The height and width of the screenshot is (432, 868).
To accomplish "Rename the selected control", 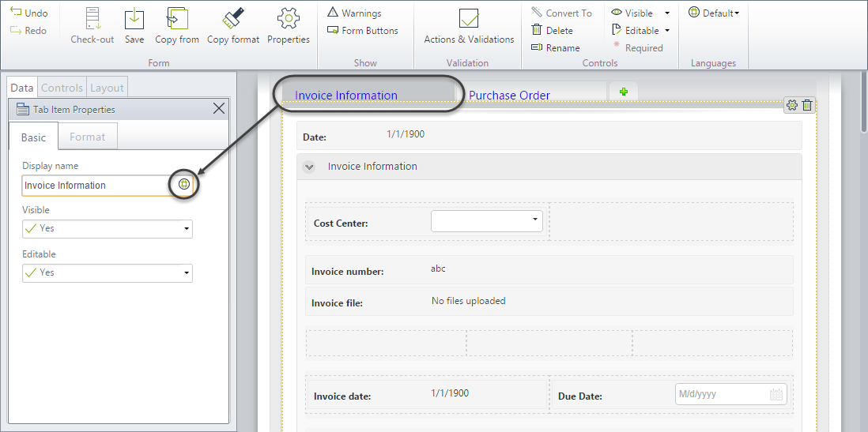I will point(555,47).
